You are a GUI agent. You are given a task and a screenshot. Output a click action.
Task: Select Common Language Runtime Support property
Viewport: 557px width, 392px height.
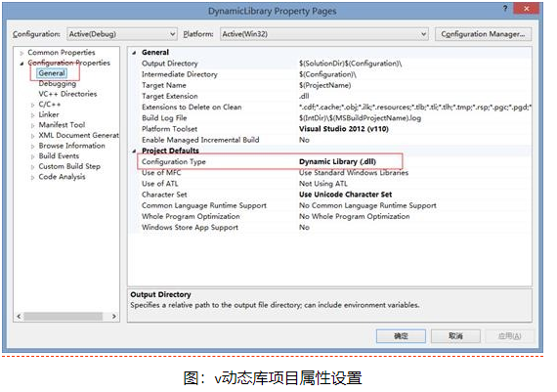[204, 206]
